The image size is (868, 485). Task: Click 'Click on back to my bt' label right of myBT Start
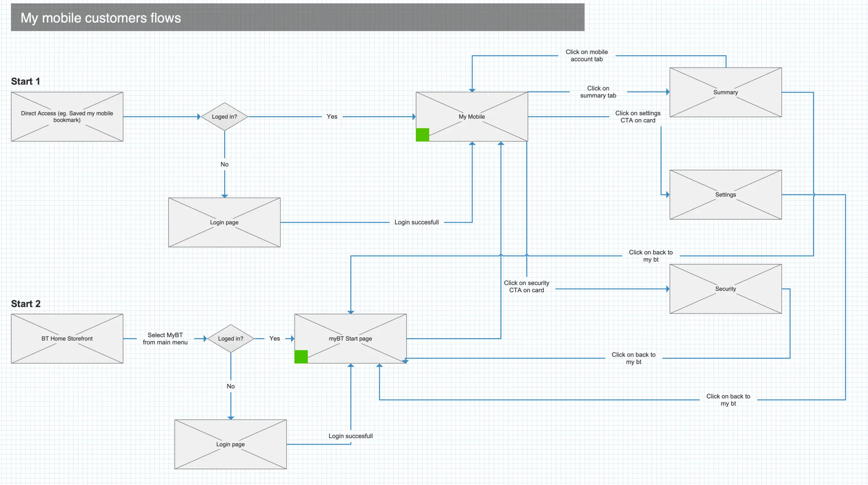pyautogui.click(x=634, y=358)
